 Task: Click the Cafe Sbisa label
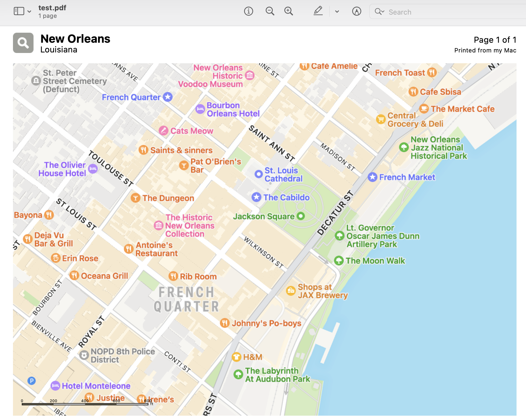440,92
